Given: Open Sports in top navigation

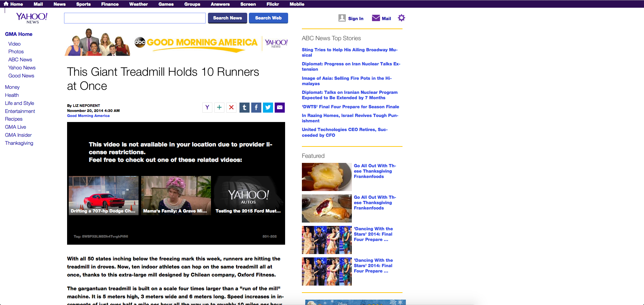Looking at the screenshot, I should tap(83, 4).
